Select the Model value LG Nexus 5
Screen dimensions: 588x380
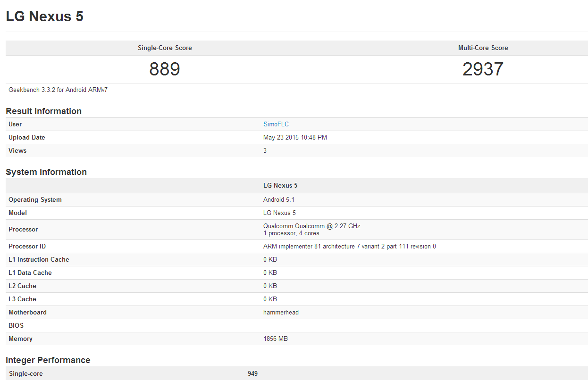279,213
